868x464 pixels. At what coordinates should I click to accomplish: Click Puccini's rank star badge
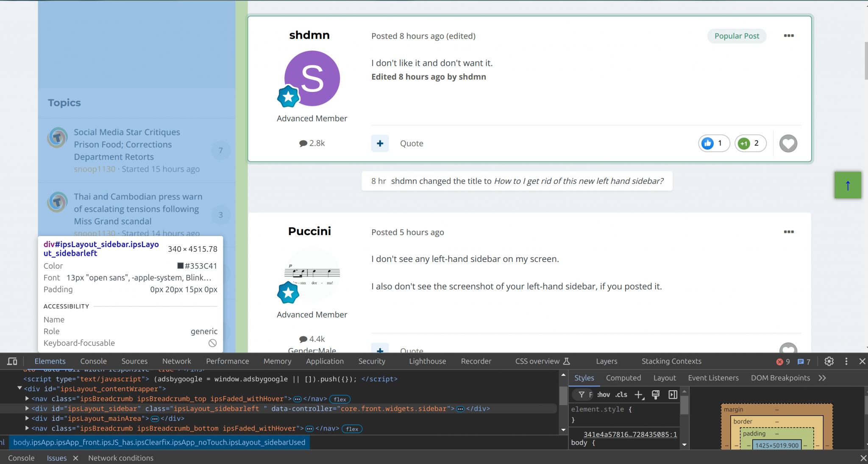tap(288, 293)
